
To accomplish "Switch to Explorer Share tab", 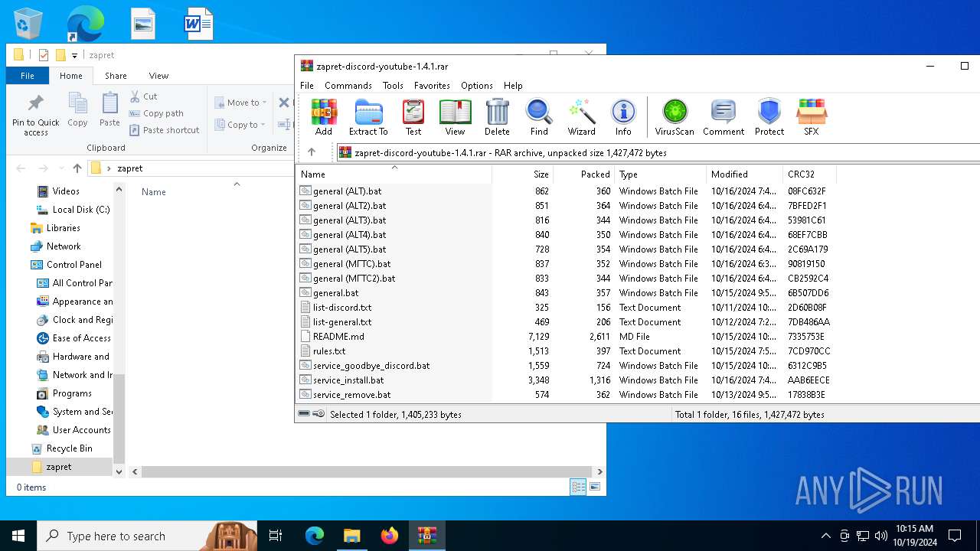I will click(x=116, y=76).
